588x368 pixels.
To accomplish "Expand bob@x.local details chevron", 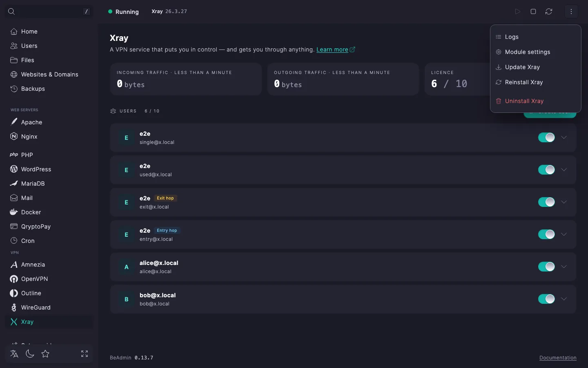I will pyautogui.click(x=564, y=299).
